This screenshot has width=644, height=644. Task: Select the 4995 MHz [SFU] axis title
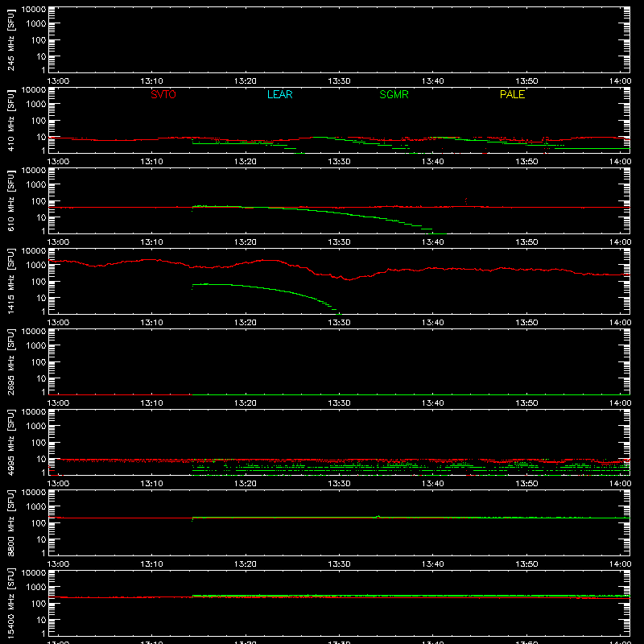click(10, 442)
